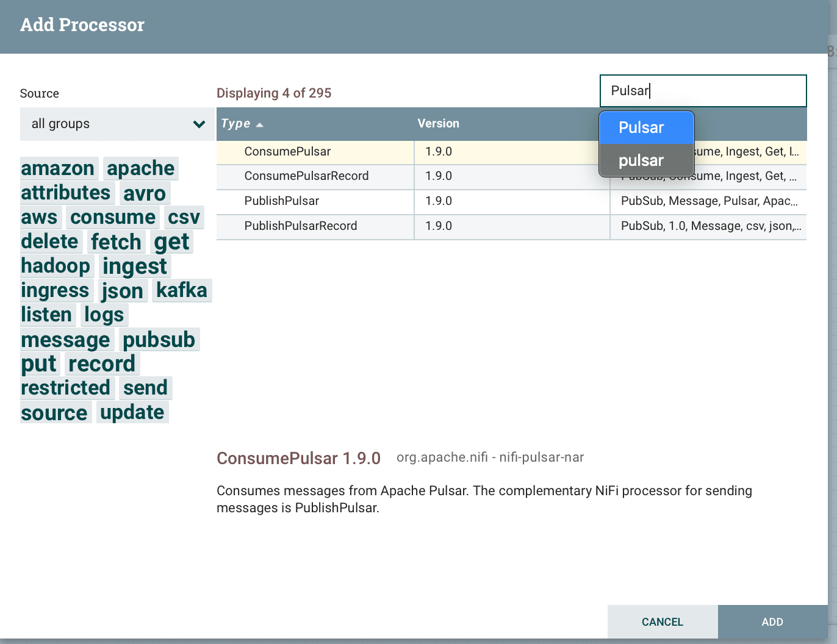
Task: Select the ConsumePulsar processor row
Action: [511, 152]
